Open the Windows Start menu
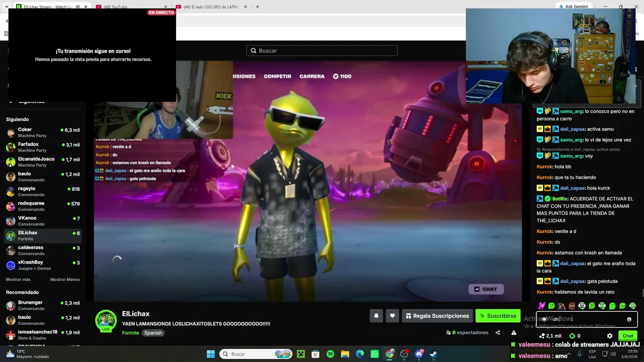Screen dimensions: 644x362 pyautogui.click(x=211, y=354)
